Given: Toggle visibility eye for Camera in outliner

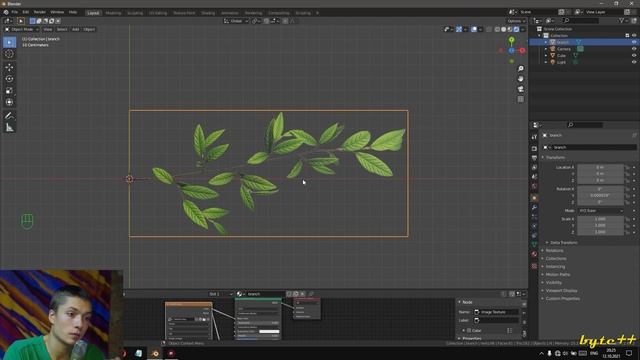Looking at the screenshot, I should pyautogui.click(x=634, y=49).
